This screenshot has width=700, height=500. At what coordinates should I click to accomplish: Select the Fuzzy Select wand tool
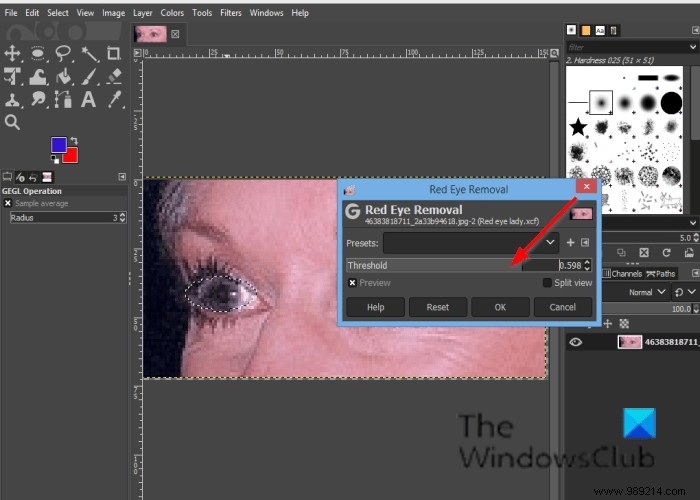[90, 54]
